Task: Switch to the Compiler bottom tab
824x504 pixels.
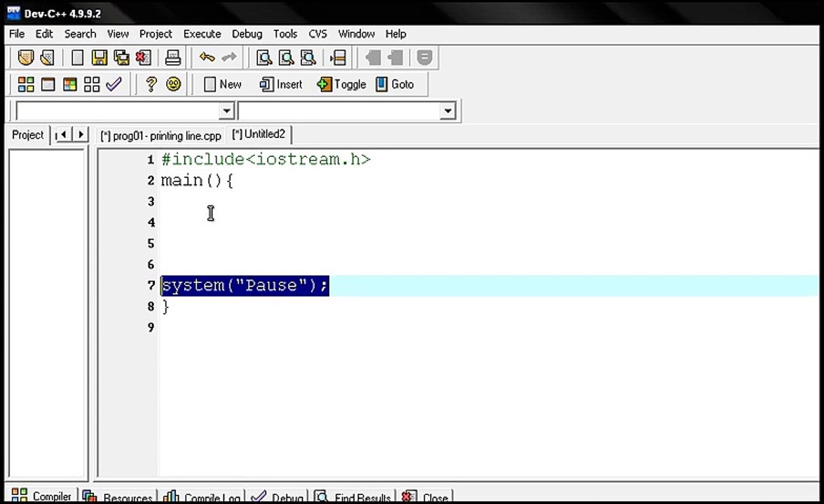Action: (x=42, y=496)
